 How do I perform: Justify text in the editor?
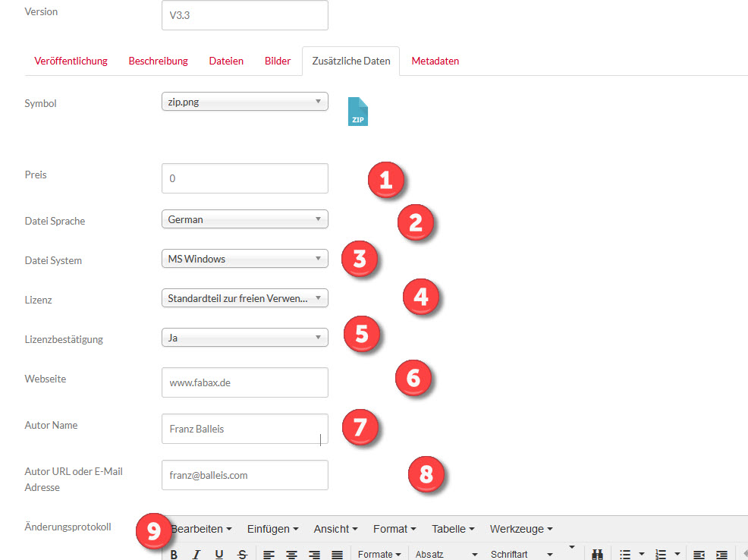(338, 554)
